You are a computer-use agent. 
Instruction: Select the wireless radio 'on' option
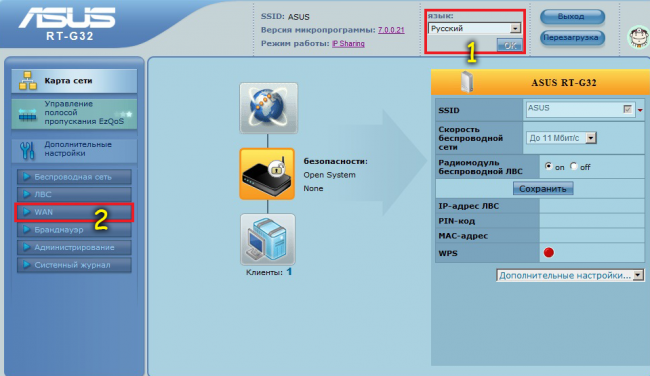(x=548, y=166)
